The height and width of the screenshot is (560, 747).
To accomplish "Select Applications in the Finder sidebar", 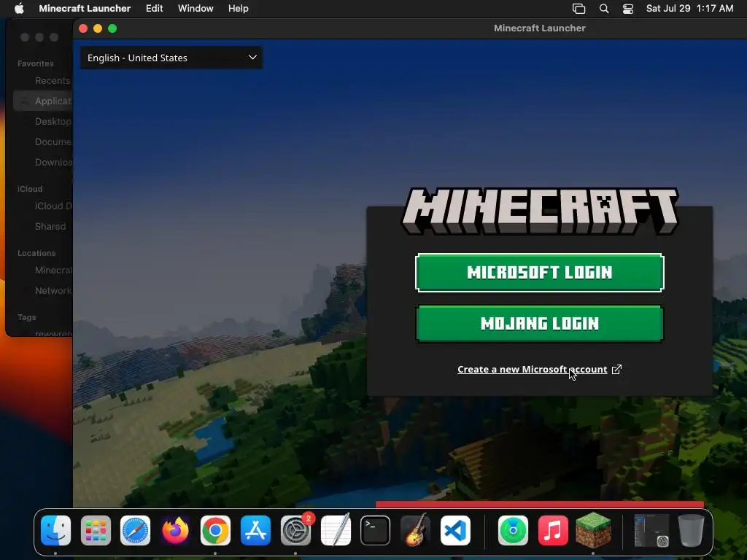I will click(x=43, y=101).
